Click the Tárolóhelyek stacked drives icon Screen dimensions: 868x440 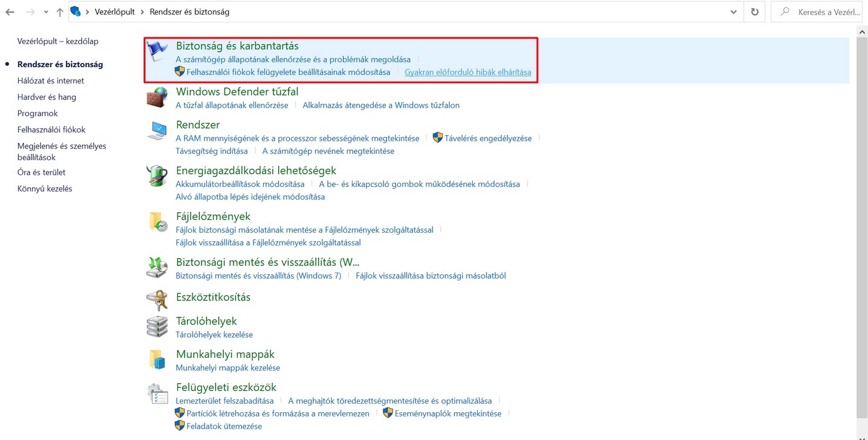[157, 326]
